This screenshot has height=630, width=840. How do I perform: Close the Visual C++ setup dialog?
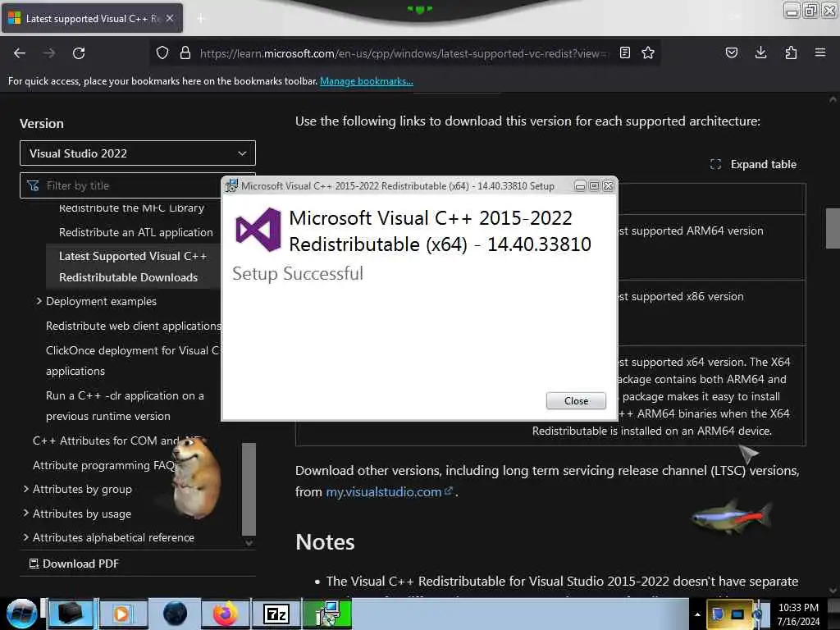point(576,400)
